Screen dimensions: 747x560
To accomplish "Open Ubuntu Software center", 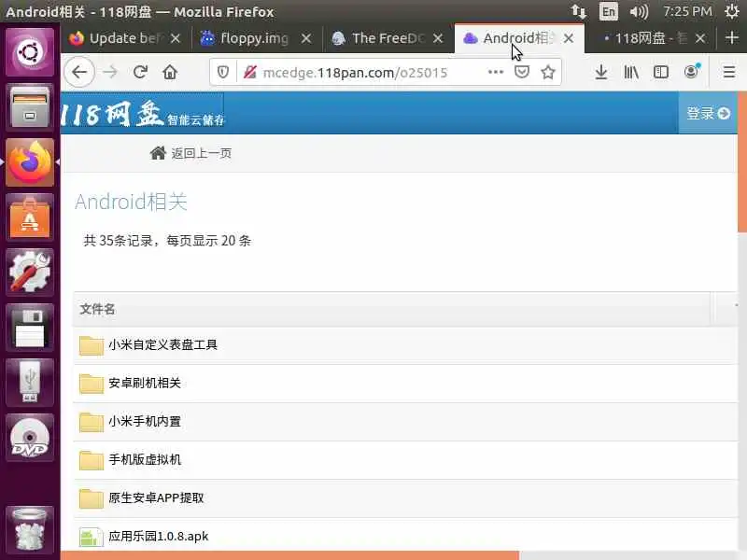I will (30, 217).
